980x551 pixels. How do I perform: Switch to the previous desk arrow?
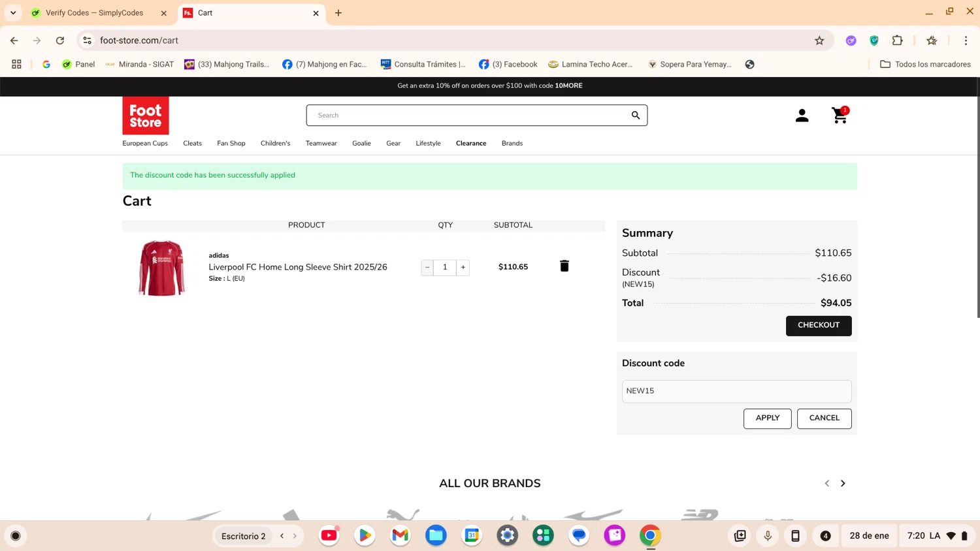pos(282,536)
